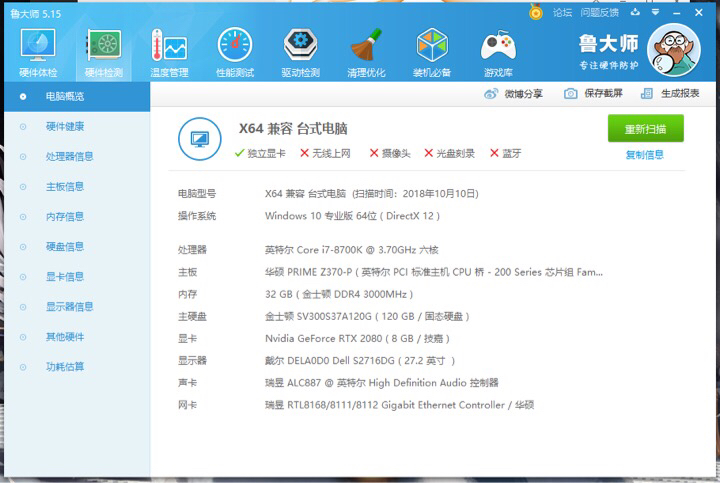
Task: Click RTL8168 Gigabit Ethernet value
Action: (x=399, y=405)
